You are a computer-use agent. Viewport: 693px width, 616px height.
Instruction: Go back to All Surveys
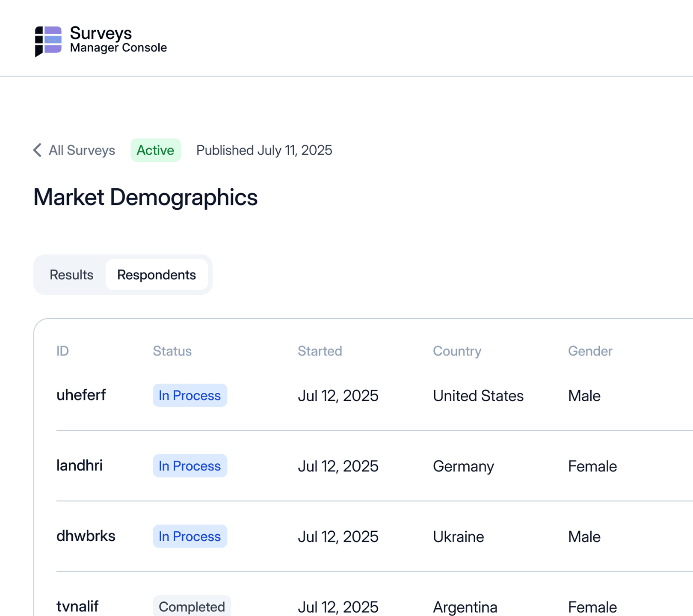tap(81, 150)
